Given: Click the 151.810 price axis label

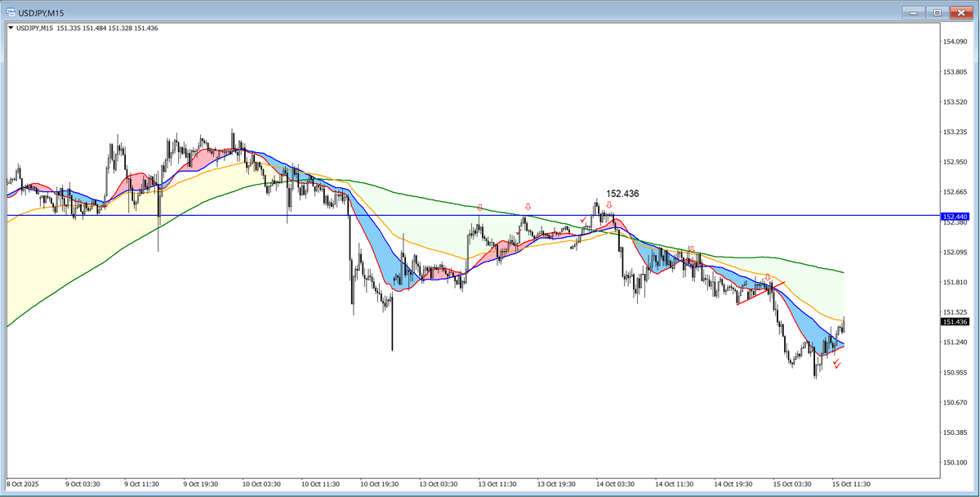Looking at the screenshot, I should 955,282.
